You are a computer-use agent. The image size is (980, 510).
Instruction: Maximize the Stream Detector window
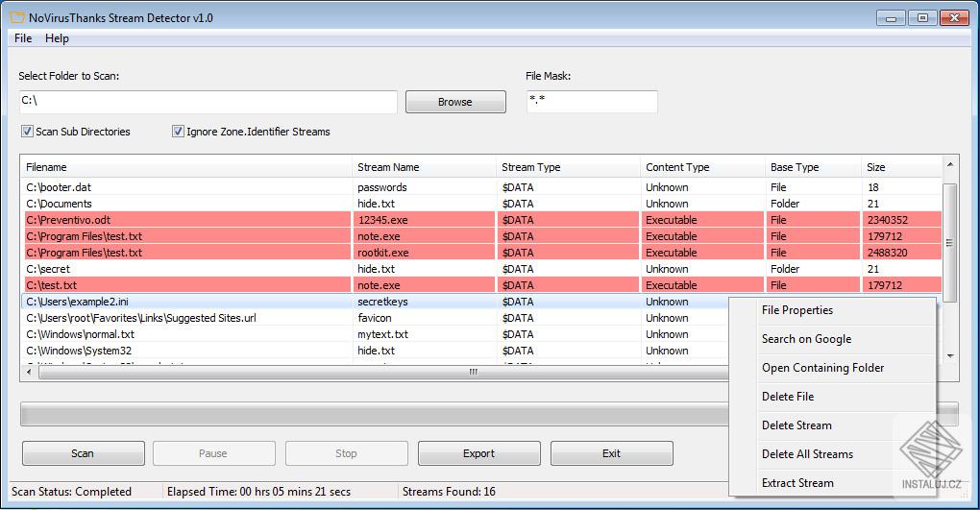tap(922, 18)
